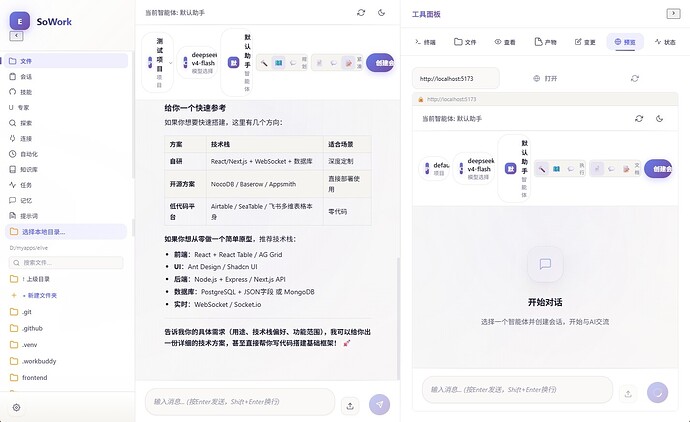
Task: Open 默认助手 agent selector in main chat
Action: (237, 62)
